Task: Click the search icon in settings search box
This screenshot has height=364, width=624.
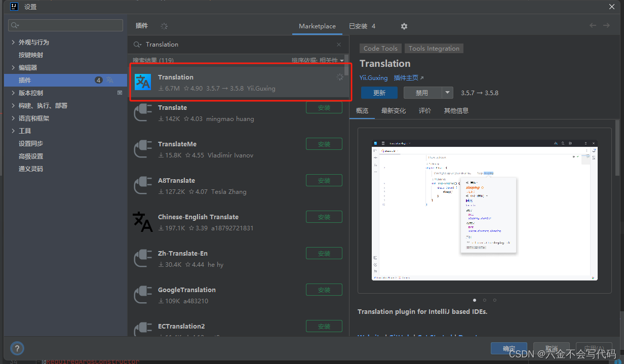Action: click(15, 25)
